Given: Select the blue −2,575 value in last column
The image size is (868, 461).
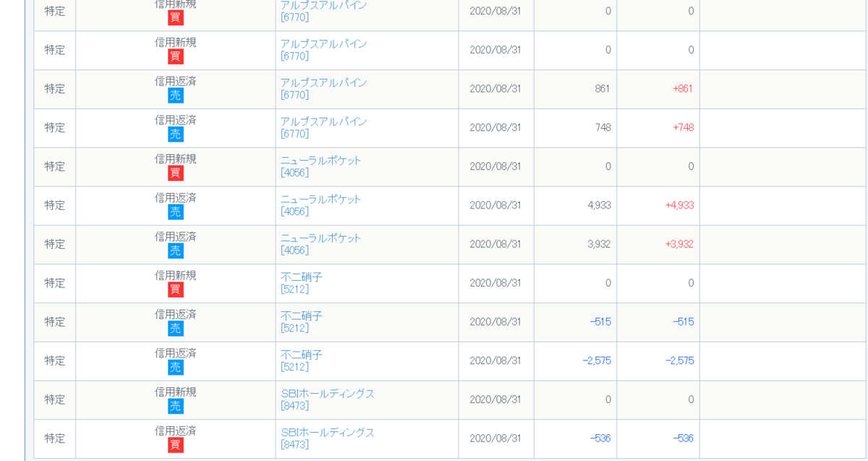Looking at the screenshot, I should pos(679,360).
